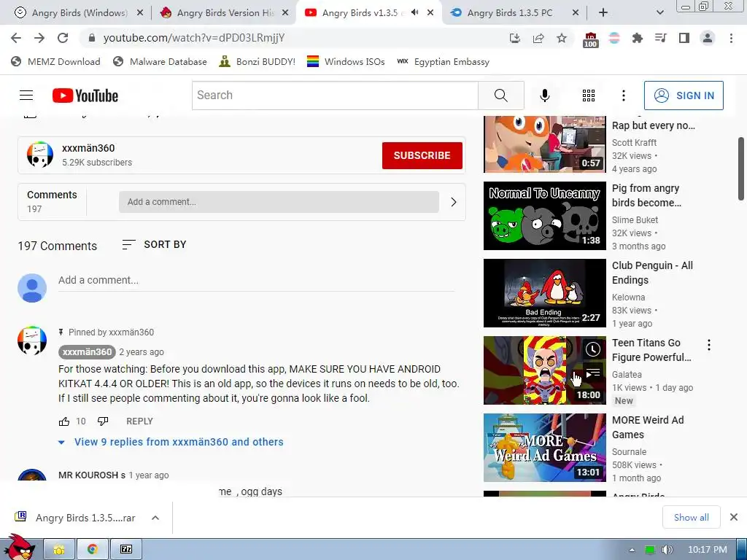Subscribe to xxxmän360 channel
Viewport: 747px width, 560px height.
(x=422, y=155)
